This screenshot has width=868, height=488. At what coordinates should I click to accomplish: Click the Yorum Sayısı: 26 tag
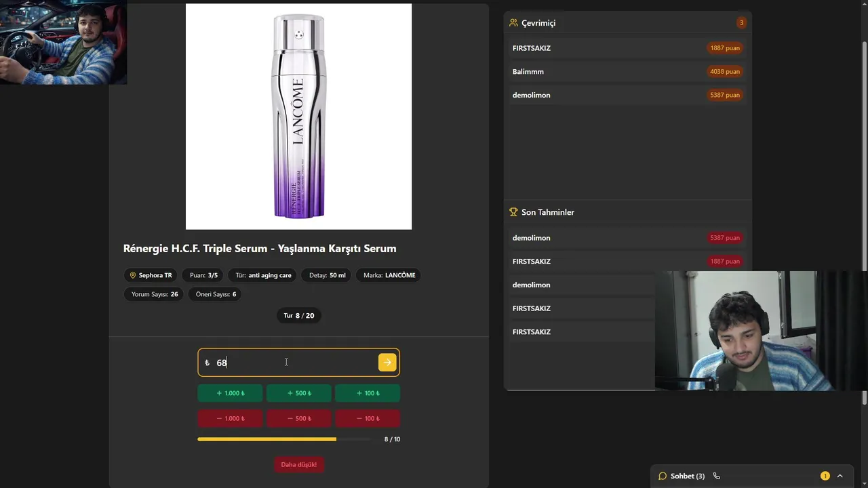pos(155,294)
